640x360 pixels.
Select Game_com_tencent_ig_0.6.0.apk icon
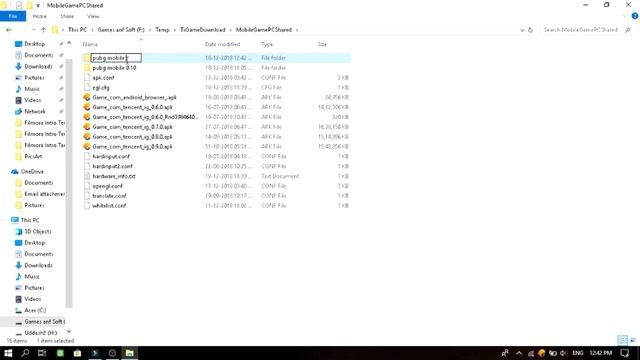point(87,107)
